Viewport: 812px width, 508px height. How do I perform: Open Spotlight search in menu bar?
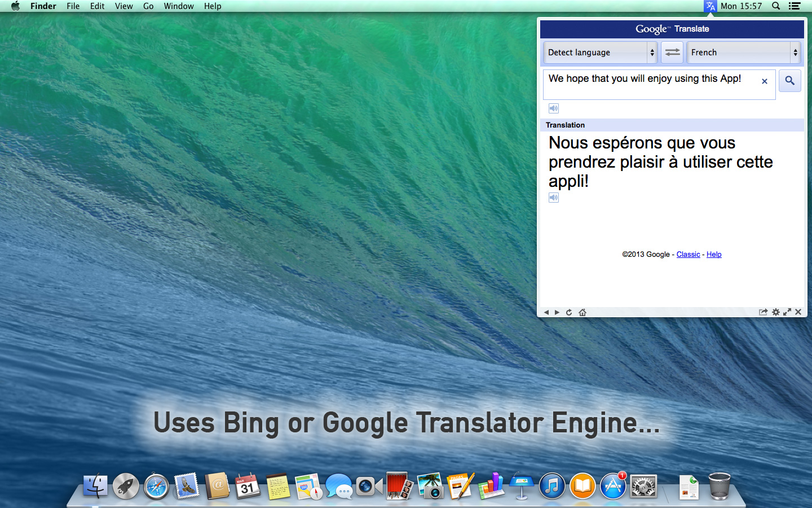(776, 6)
